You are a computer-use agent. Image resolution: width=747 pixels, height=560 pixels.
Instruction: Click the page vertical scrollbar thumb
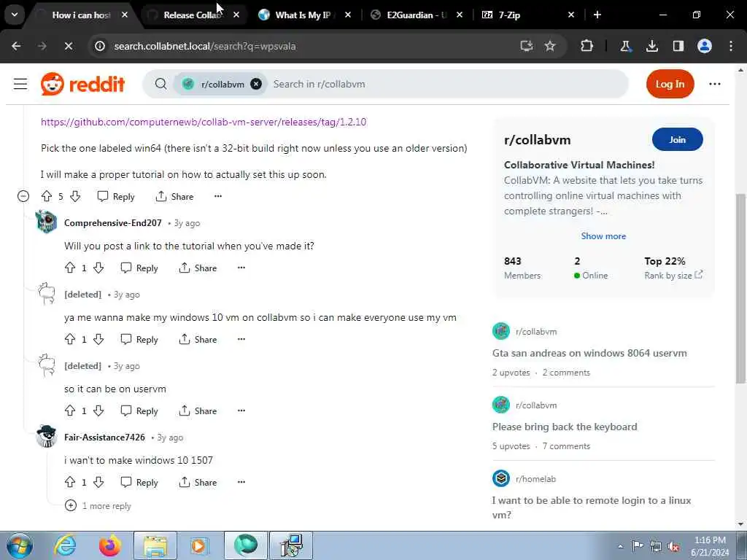click(741, 288)
